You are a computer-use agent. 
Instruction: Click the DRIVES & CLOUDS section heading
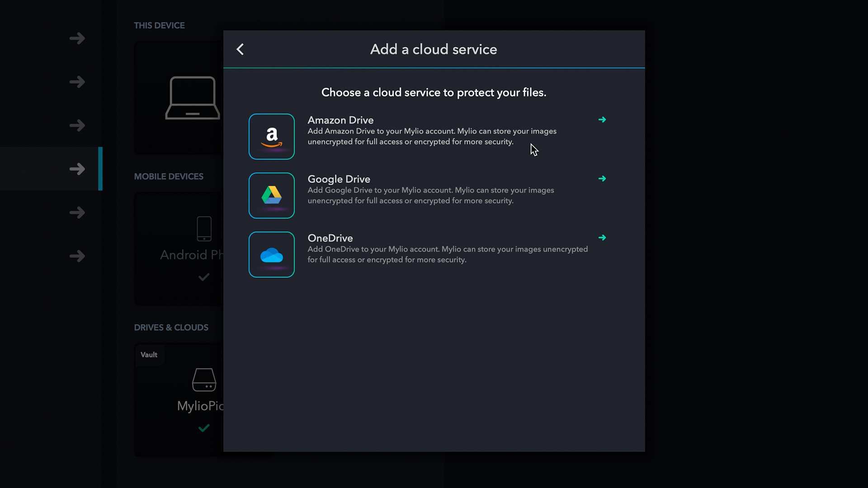click(x=171, y=328)
